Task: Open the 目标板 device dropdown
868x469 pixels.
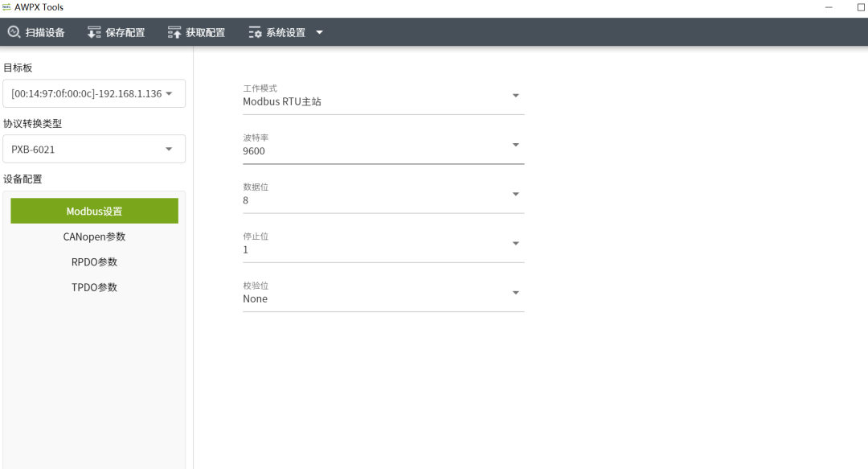Action: point(94,93)
